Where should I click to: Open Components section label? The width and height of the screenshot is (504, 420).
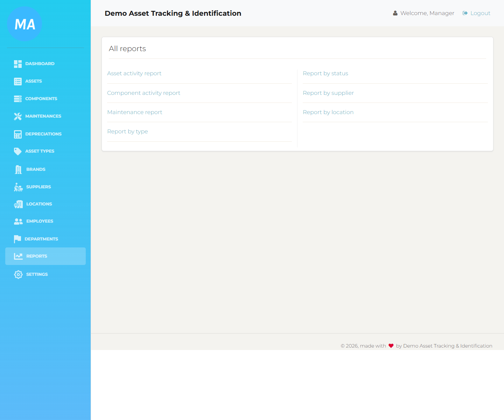click(41, 99)
